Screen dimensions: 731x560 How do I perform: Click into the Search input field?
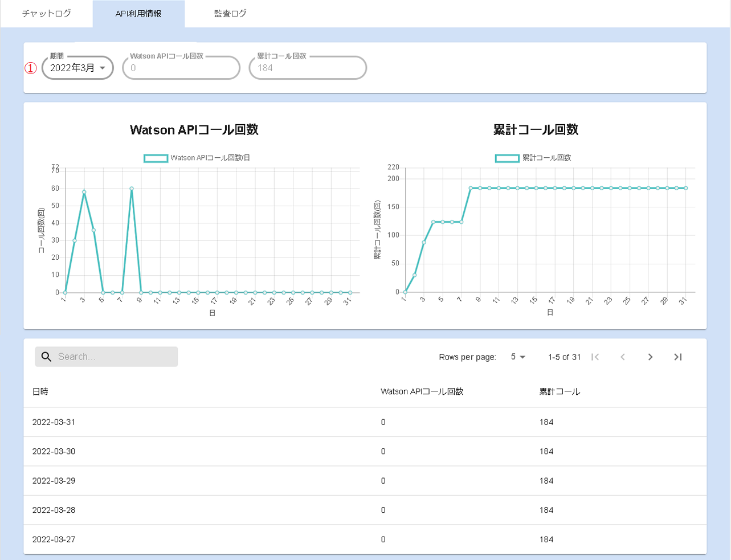[x=114, y=357]
